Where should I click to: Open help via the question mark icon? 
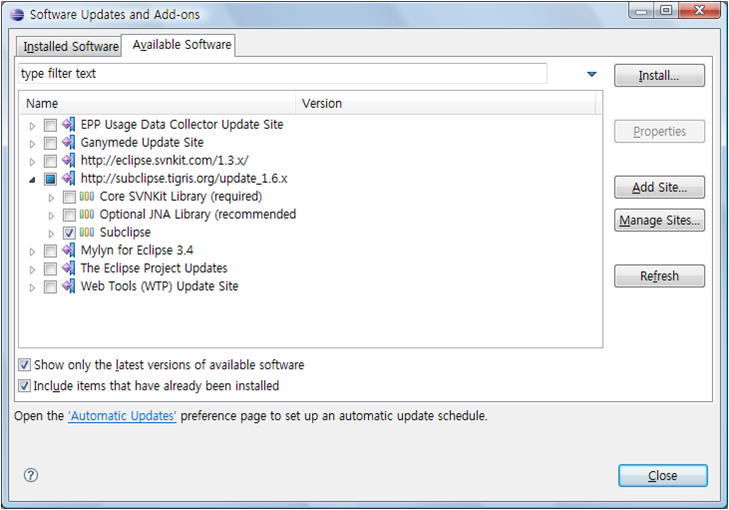click(31, 475)
